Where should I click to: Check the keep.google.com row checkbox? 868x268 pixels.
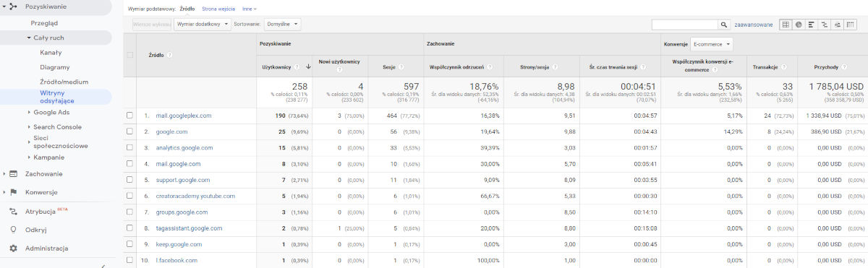(x=130, y=244)
